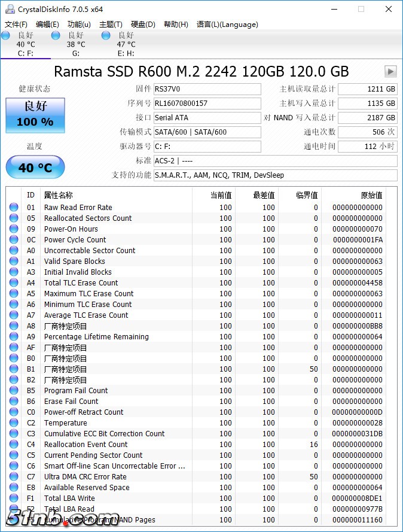Open the 语言(L)(Language) menu
The width and height of the screenshot is (403, 532).
(x=227, y=25)
